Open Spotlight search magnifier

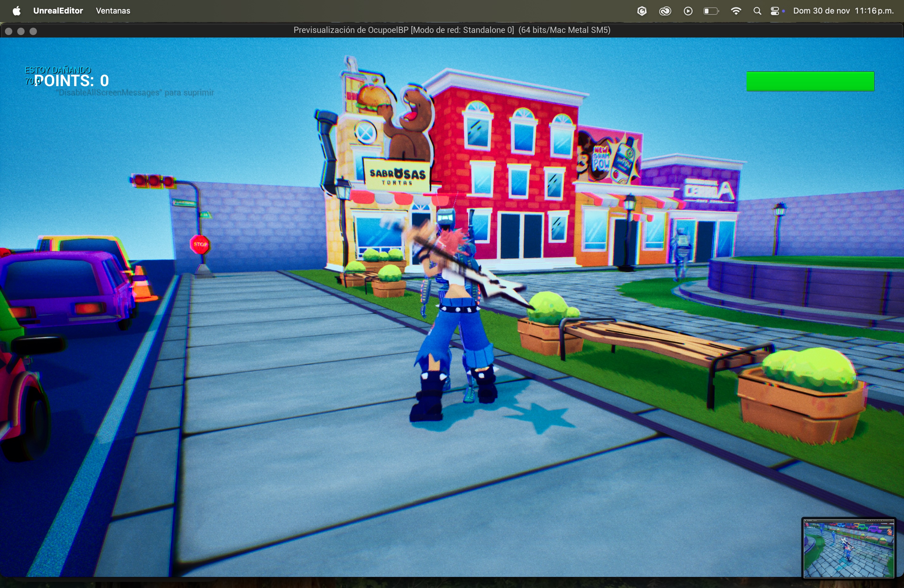click(x=757, y=11)
